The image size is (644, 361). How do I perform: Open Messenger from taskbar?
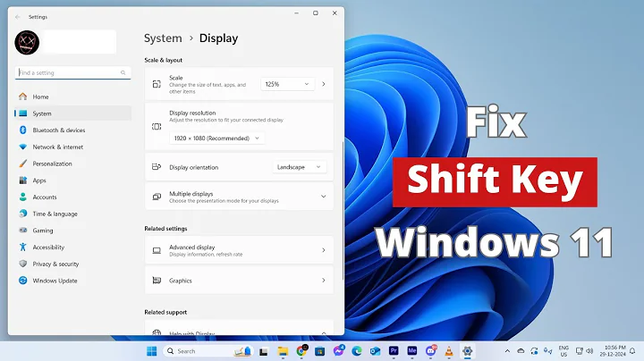tap(338, 351)
